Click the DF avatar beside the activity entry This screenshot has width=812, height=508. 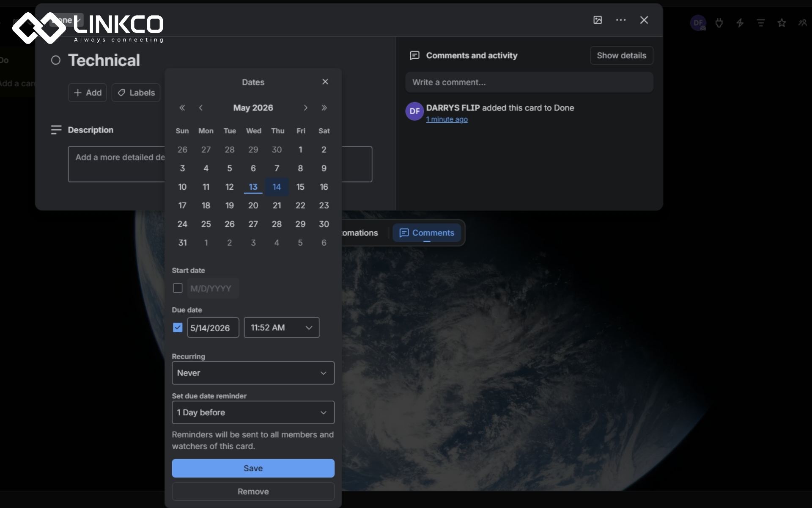click(414, 111)
